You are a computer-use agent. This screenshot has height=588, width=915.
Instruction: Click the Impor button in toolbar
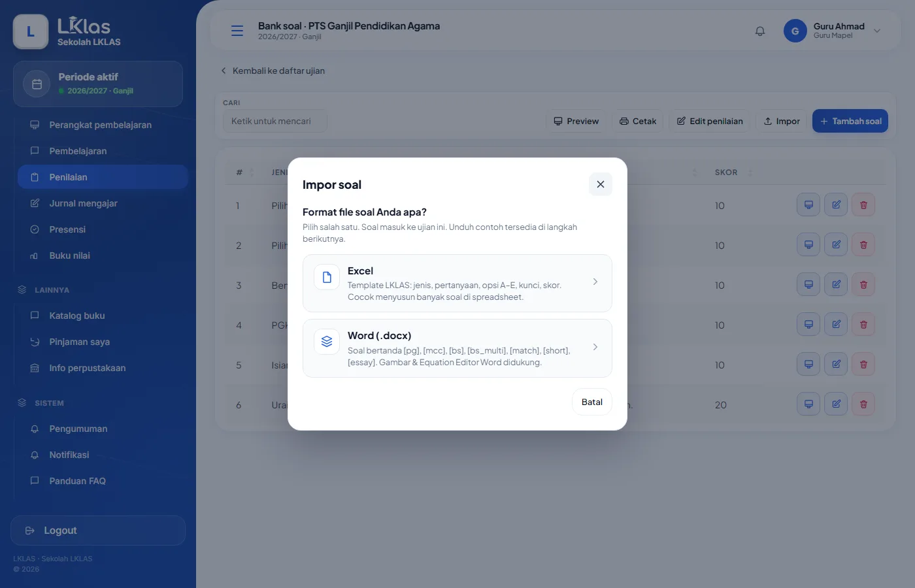(782, 121)
